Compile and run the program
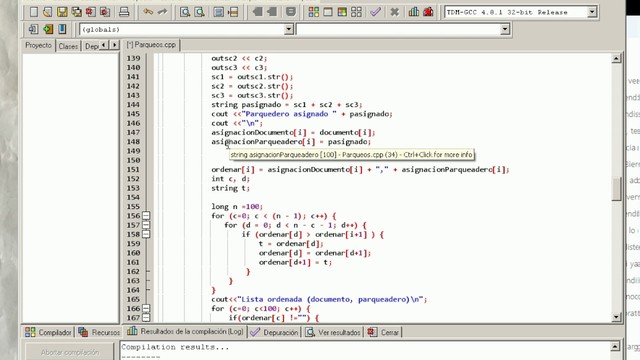Image resolution: width=640 pixels, height=360 pixels. coord(342,12)
